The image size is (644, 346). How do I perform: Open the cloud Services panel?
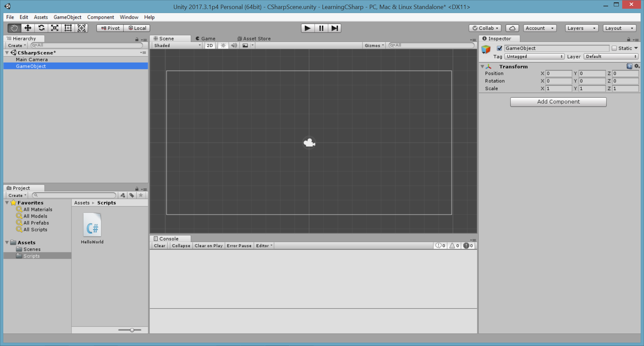512,28
